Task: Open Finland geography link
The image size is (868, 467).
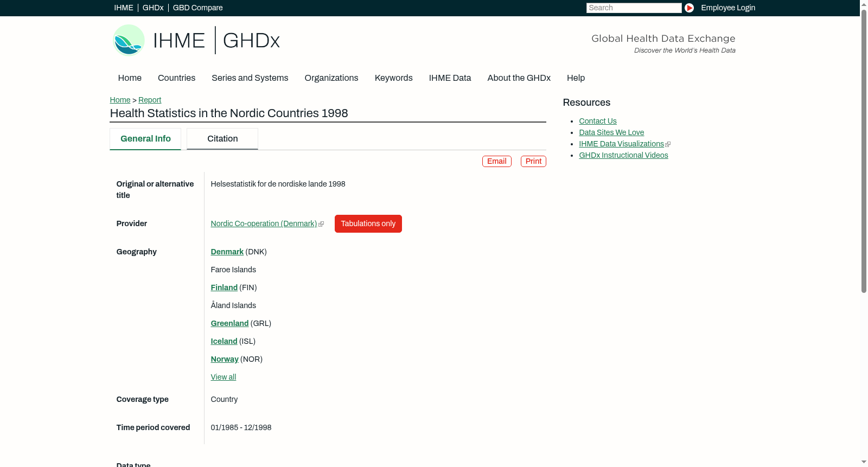Action: point(224,287)
